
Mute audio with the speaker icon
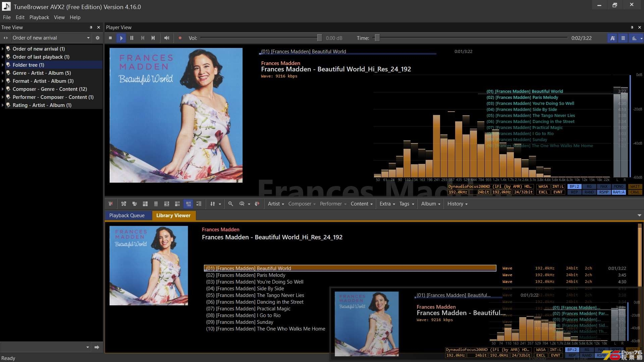(167, 38)
